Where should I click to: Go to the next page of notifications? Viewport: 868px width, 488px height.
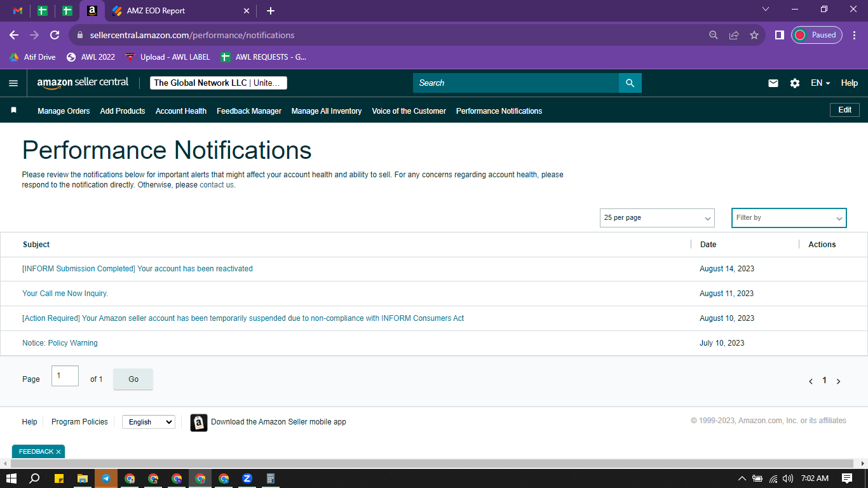(839, 381)
